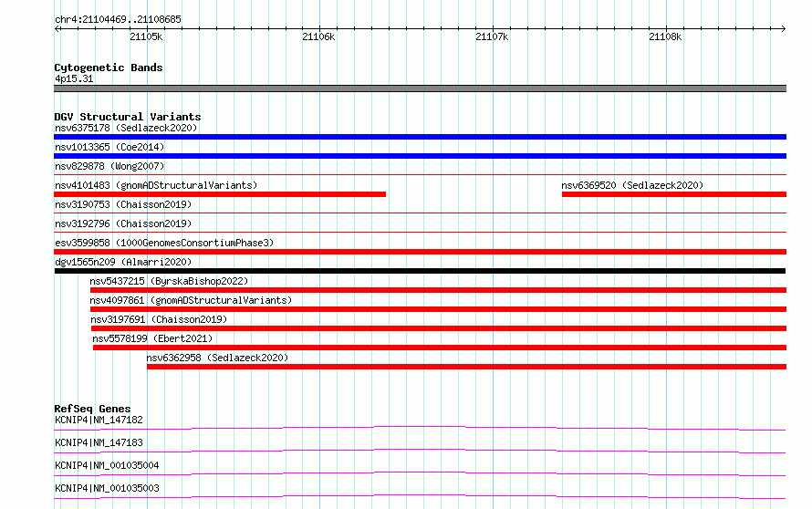The height and width of the screenshot is (509, 812).
Task: Click the red bar for nsv5437215
Action: point(438,290)
